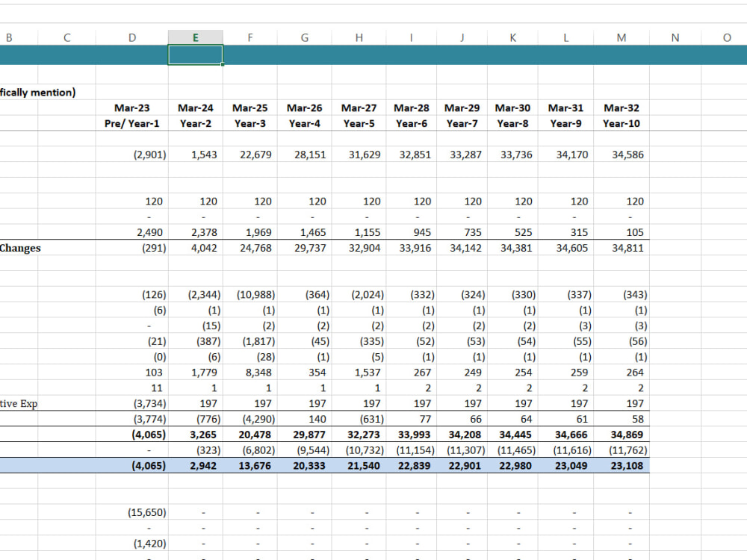Select column F header
The width and height of the screenshot is (747, 560).
tap(250, 37)
